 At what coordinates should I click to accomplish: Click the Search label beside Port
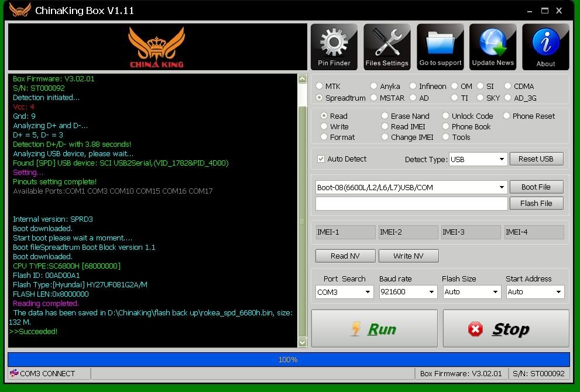[x=354, y=279]
